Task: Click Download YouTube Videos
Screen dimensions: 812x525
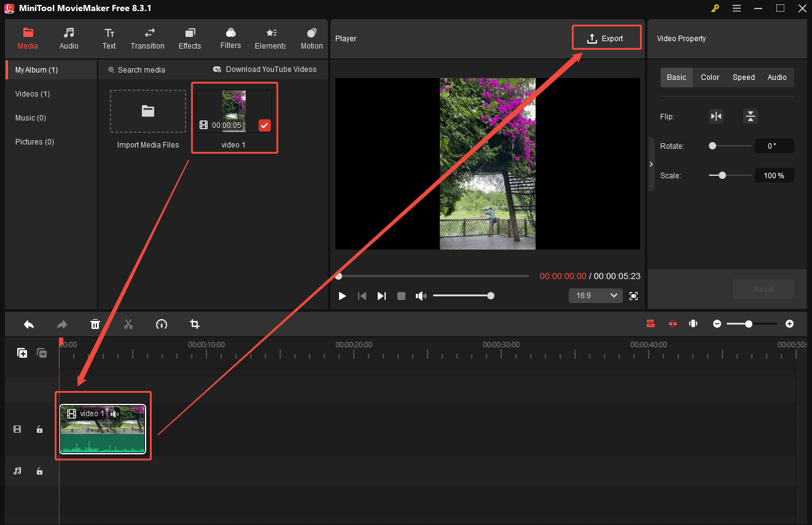Action: pyautogui.click(x=265, y=69)
